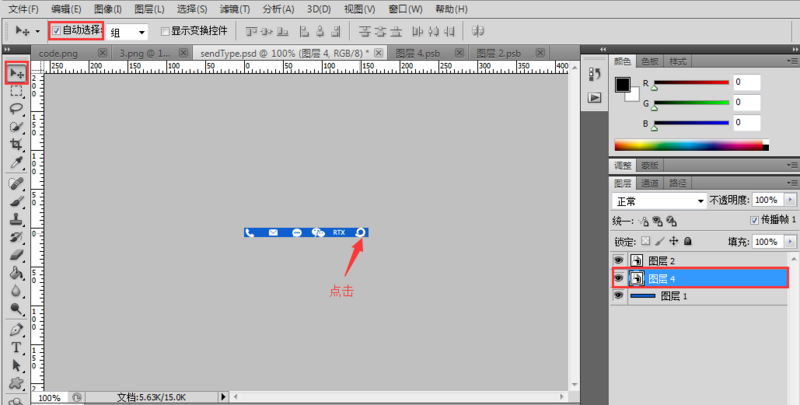800x405 pixels.
Task: Open the 图层(L) menu
Action: click(x=149, y=9)
